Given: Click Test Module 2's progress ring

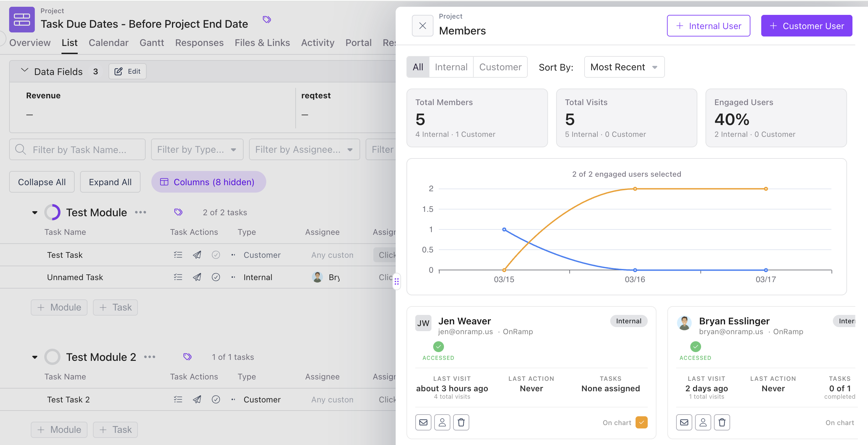Looking at the screenshot, I should [x=52, y=357].
